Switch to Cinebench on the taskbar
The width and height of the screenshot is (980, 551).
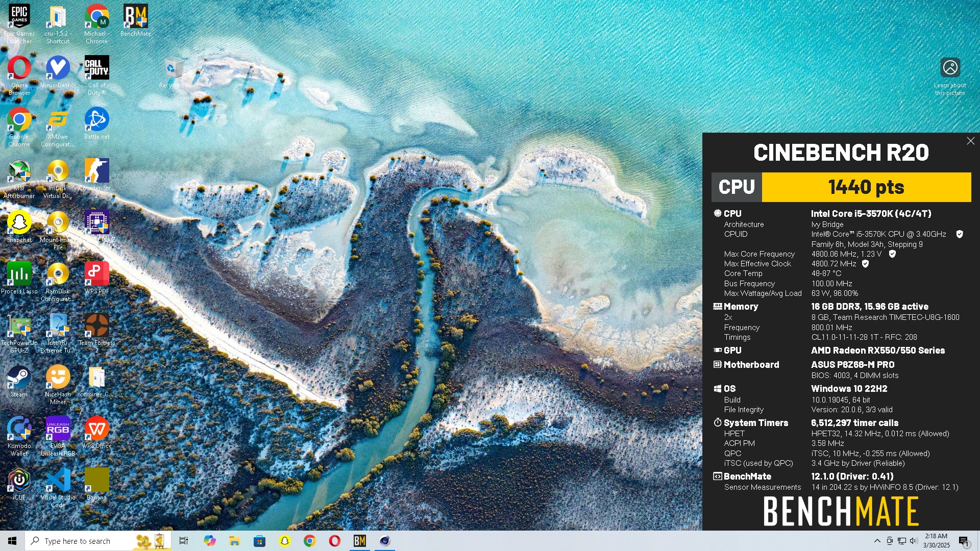pyautogui.click(x=385, y=541)
